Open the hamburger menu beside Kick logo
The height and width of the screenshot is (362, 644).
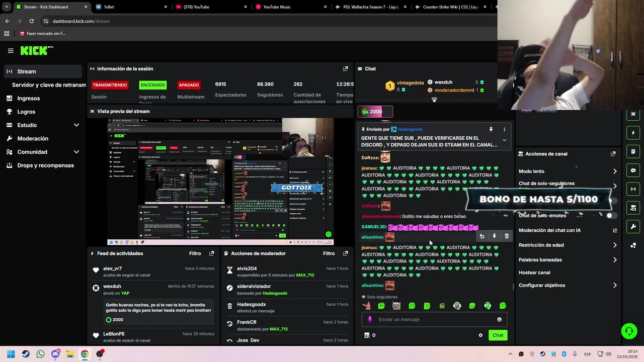[x=11, y=51]
